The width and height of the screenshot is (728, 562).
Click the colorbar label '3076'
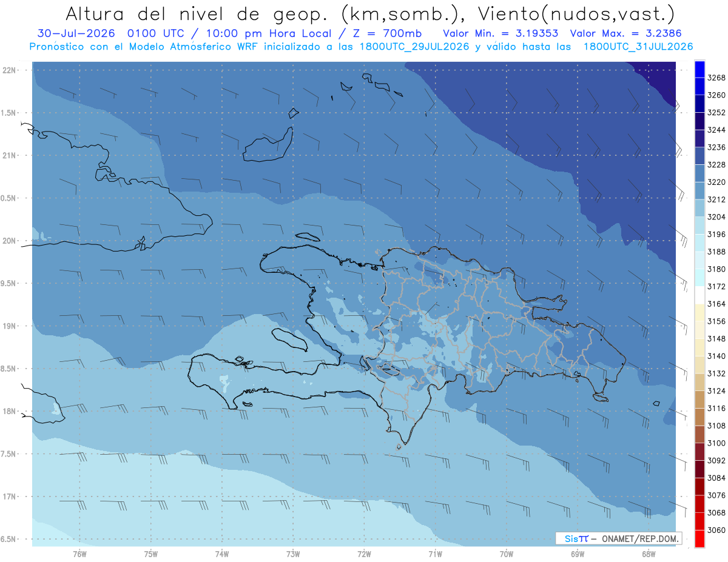click(716, 495)
